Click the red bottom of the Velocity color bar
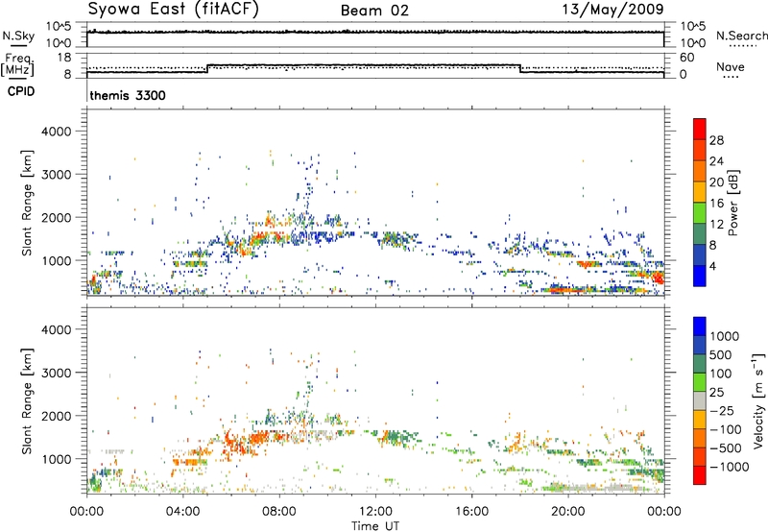Viewport: 768px width, 532px height. point(700,475)
